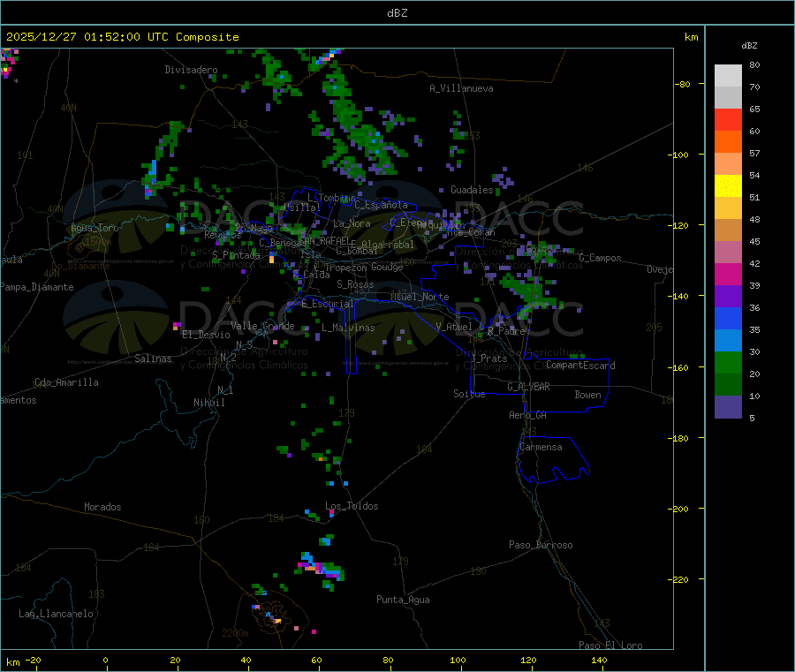Click the 100 km tick on horizontal axis
795x672 pixels.
458,660
